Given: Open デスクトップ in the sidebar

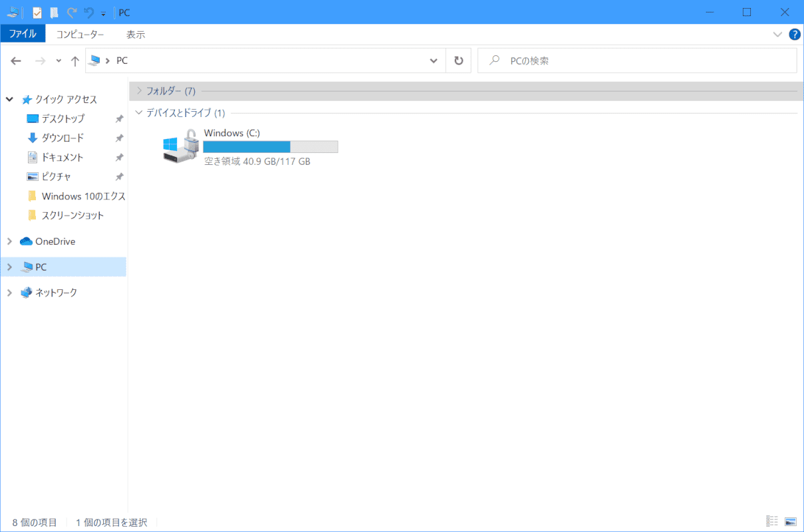Looking at the screenshot, I should (x=63, y=118).
